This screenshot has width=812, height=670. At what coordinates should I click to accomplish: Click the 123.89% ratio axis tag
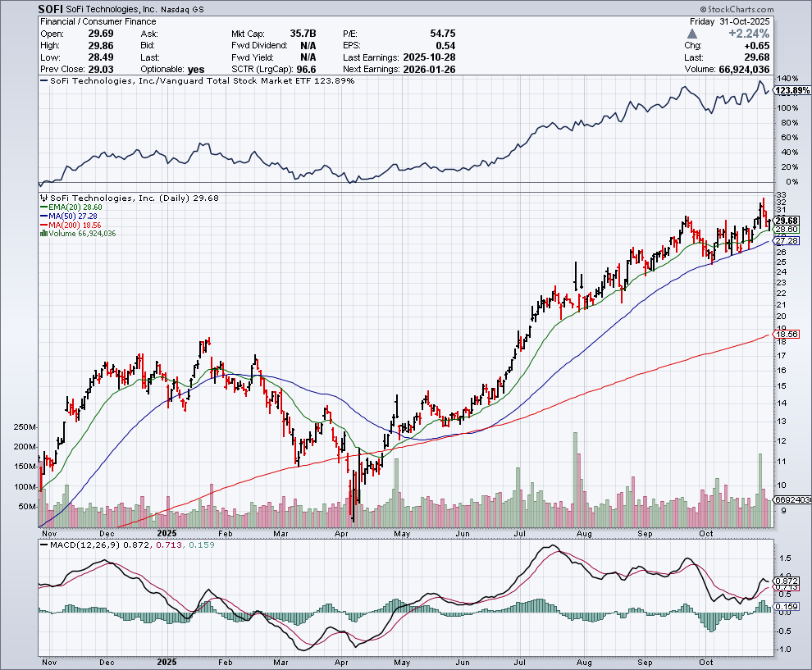point(792,90)
